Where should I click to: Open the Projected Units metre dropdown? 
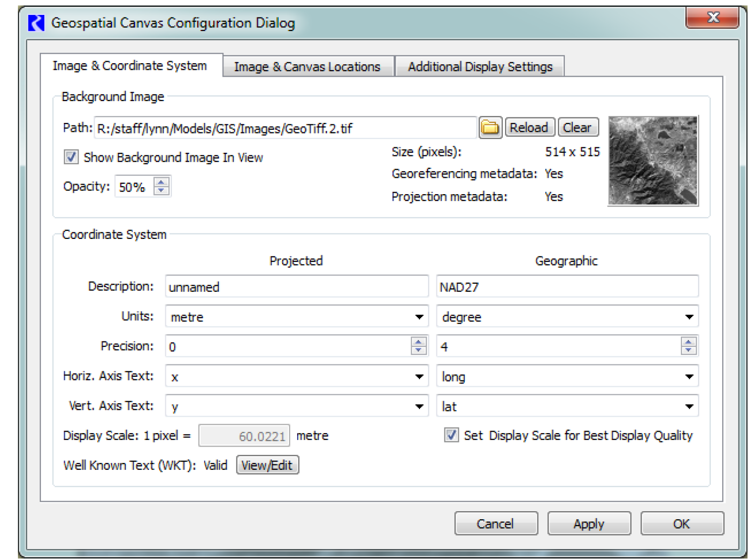pos(419,317)
